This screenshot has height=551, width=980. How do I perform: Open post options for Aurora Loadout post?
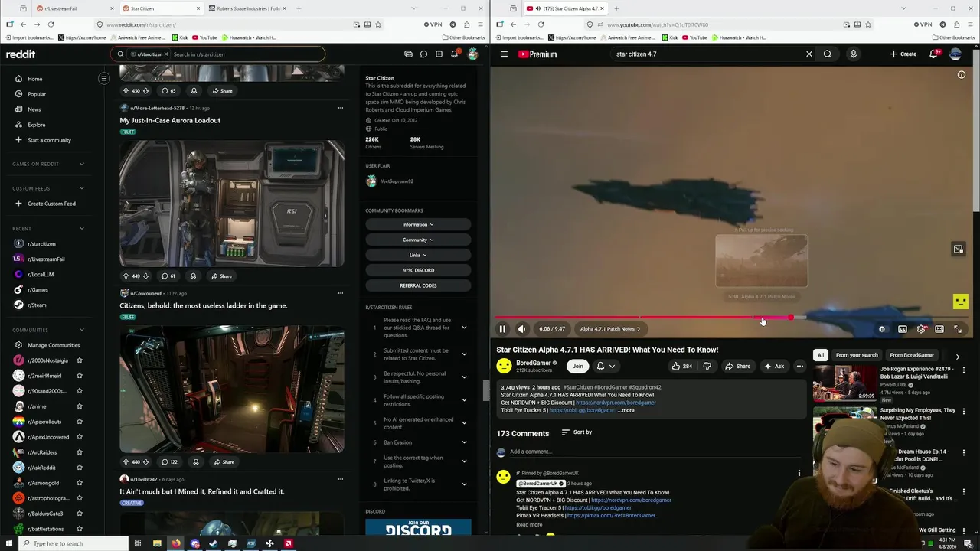pyautogui.click(x=341, y=108)
